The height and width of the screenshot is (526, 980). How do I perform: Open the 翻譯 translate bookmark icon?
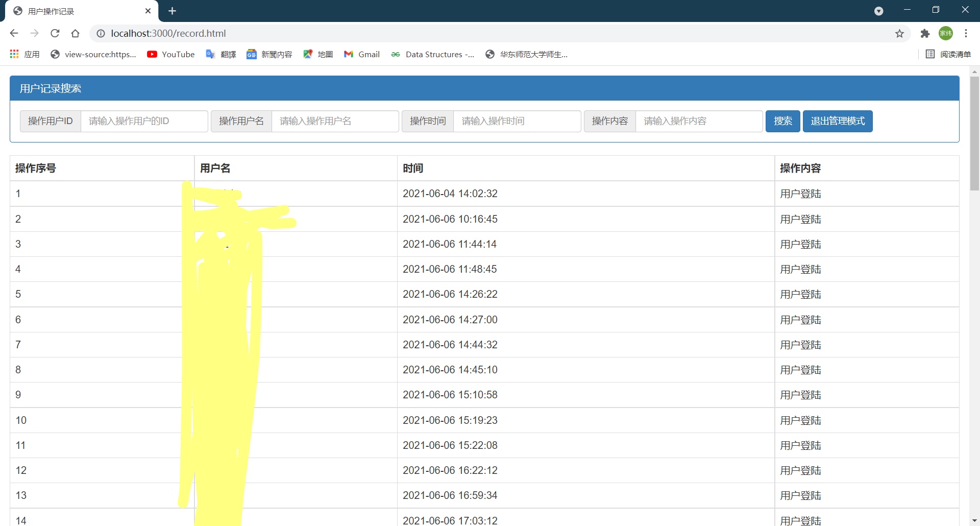click(210, 54)
